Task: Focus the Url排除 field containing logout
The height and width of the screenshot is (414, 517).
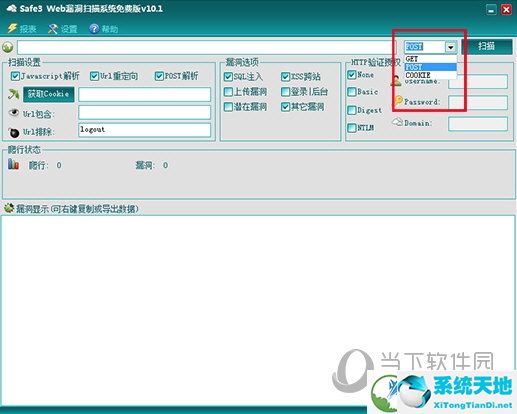Action: (x=144, y=130)
